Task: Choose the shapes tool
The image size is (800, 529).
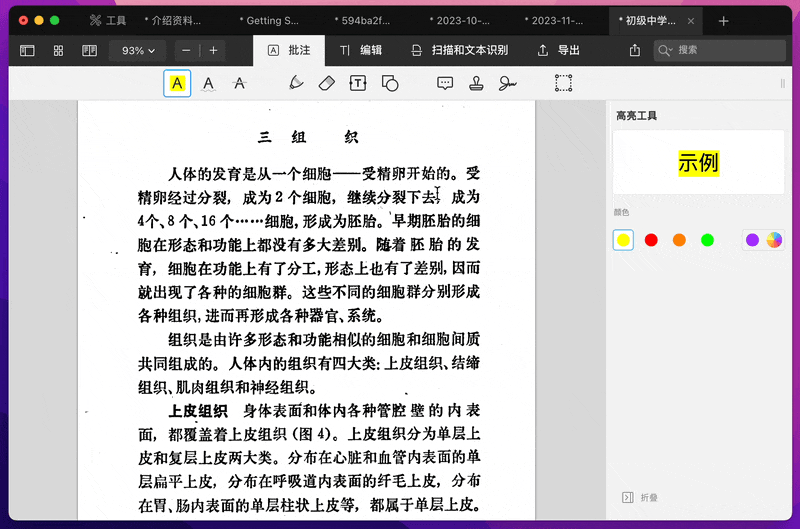Action: (x=390, y=84)
